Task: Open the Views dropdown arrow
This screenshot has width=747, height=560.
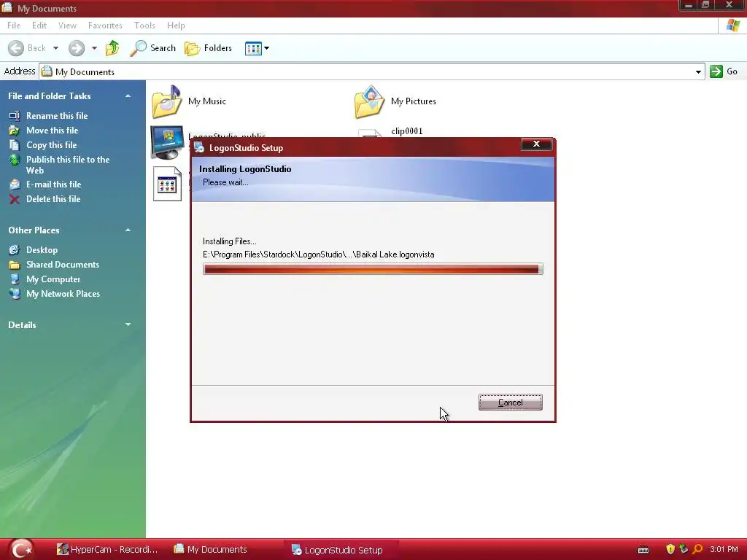Action: pyautogui.click(x=267, y=48)
